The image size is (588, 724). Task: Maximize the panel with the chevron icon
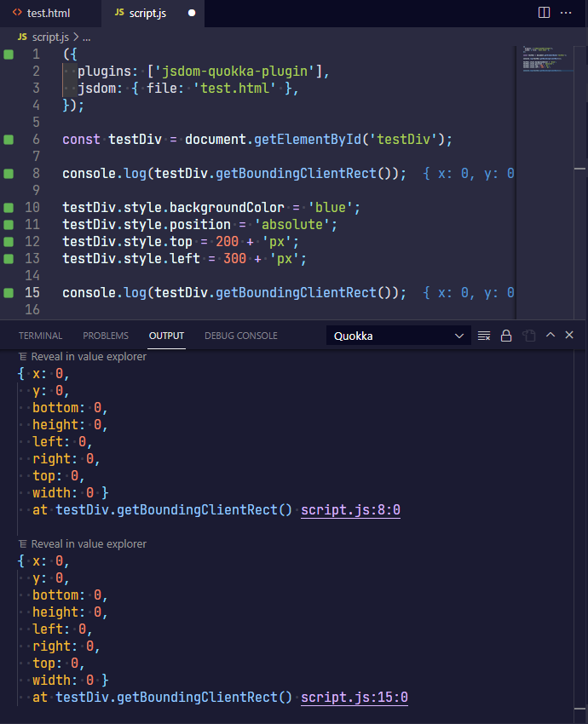pyautogui.click(x=550, y=335)
